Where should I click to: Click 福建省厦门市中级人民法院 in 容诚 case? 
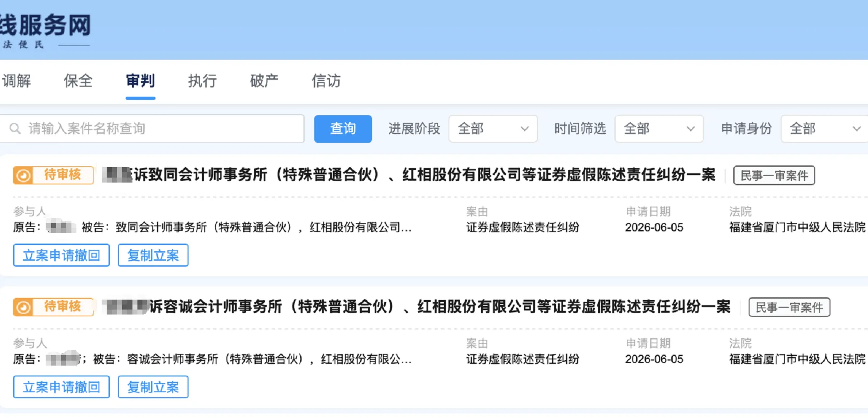797,359
